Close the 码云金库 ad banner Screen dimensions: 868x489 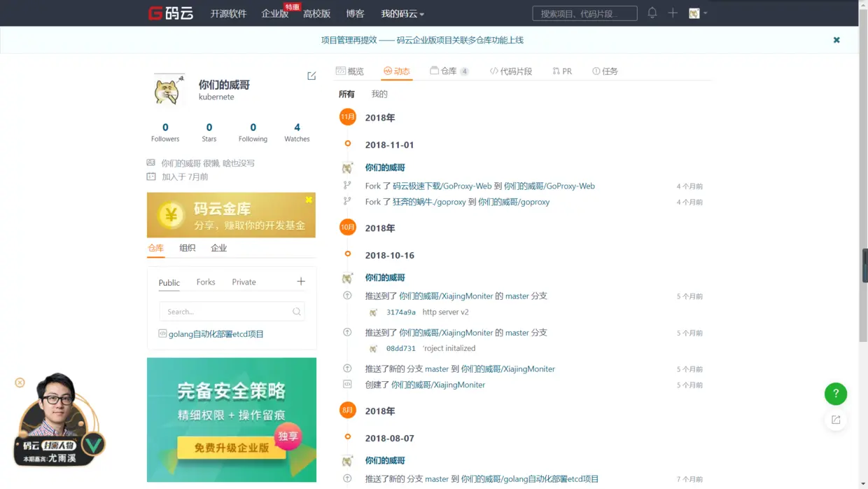click(309, 200)
